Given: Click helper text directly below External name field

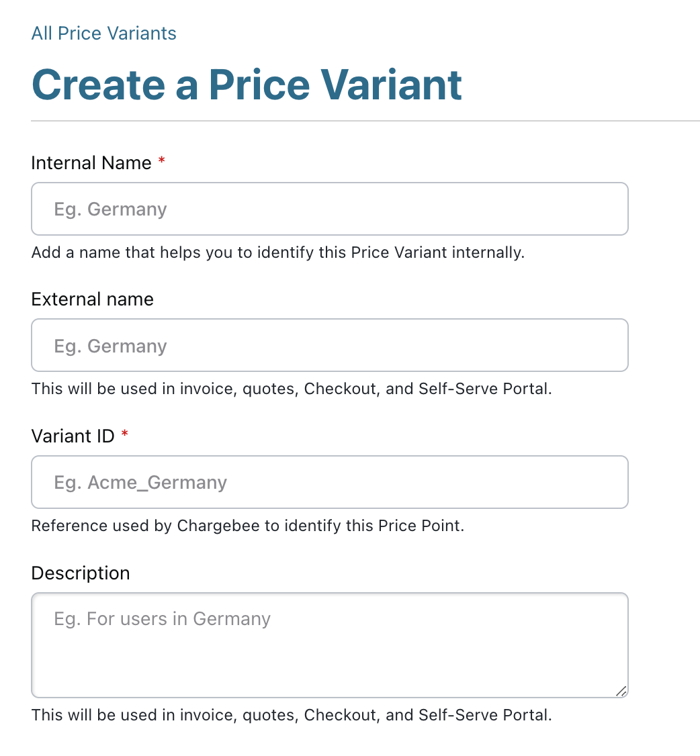Looking at the screenshot, I should (291, 389).
